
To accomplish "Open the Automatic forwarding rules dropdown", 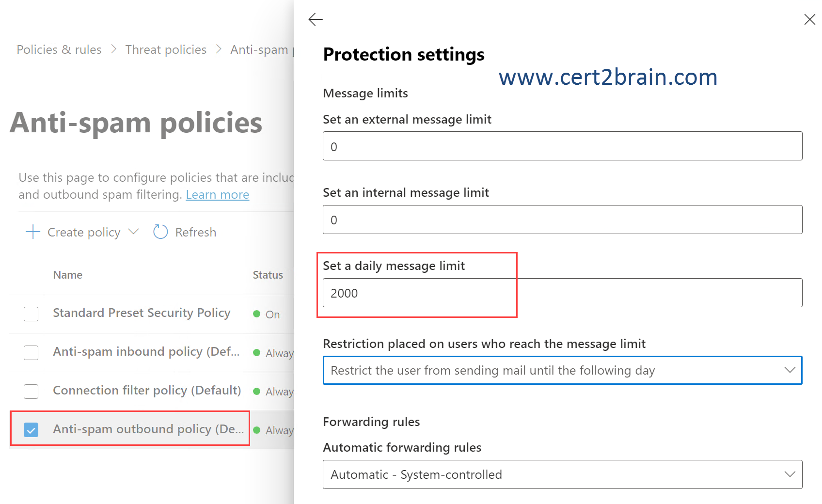I will click(562, 474).
